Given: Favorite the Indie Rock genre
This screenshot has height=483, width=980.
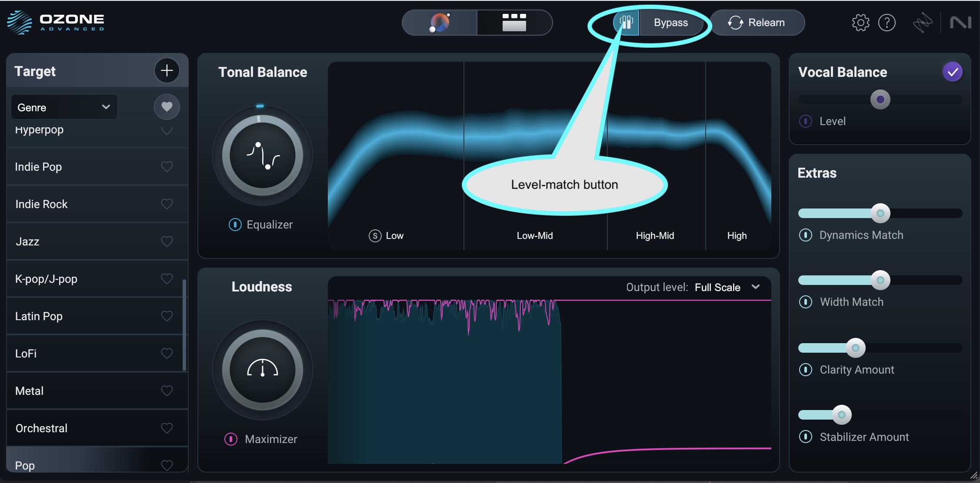Looking at the screenshot, I should tap(167, 204).
